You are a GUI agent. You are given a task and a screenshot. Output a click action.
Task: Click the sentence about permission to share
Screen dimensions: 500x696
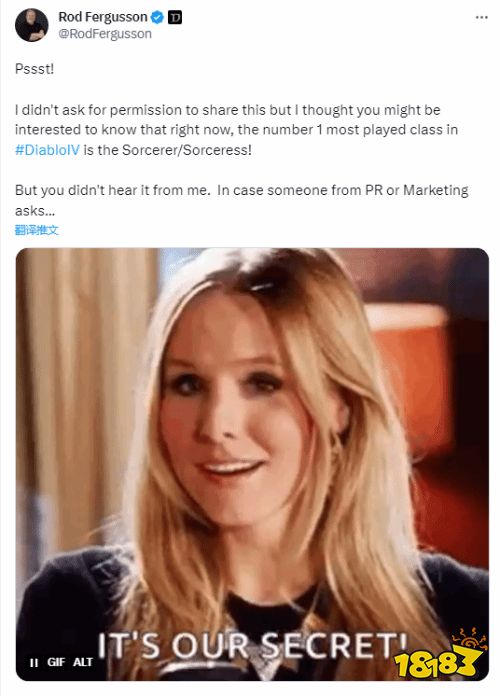click(x=227, y=110)
